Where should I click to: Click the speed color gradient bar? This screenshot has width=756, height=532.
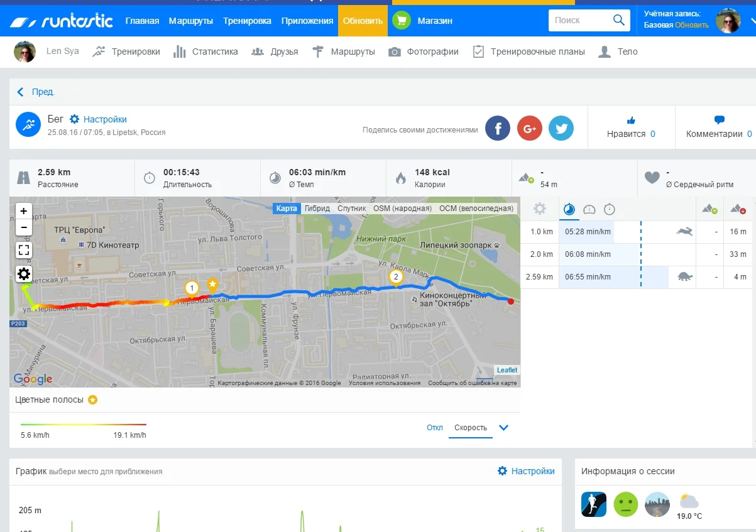tap(83, 425)
